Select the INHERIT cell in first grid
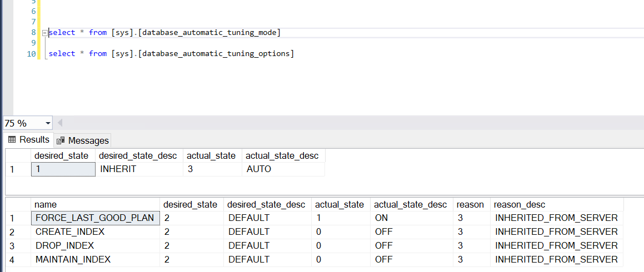This screenshot has height=272, width=644. [x=139, y=169]
